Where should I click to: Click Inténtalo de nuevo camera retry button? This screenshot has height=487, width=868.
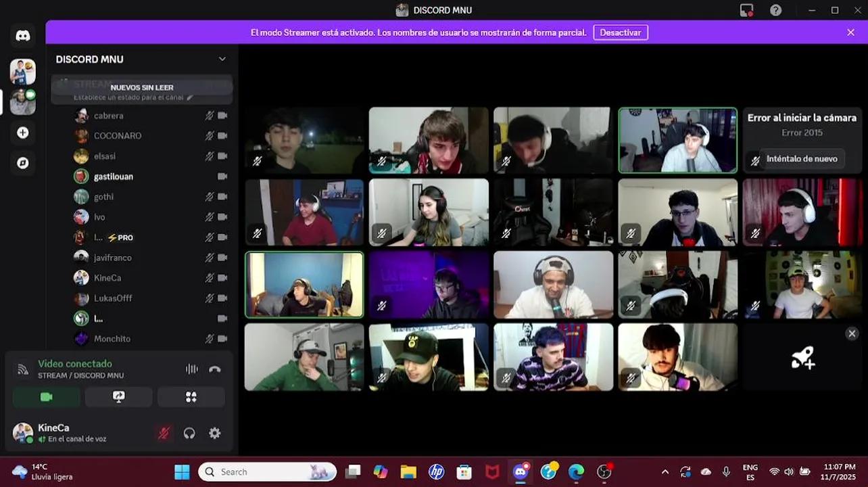click(802, 159)
